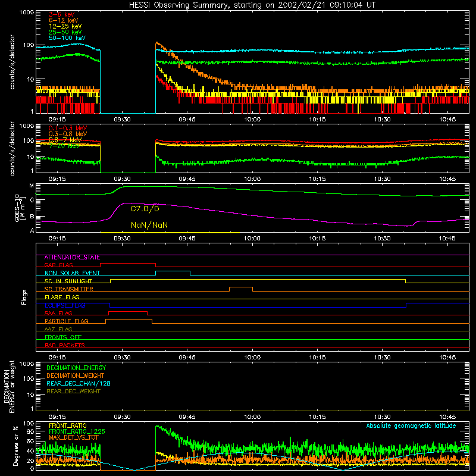Click the yellow FRONT_RATIO legend label
This screenshot has height=476, width=476.
tap(68, 426)
